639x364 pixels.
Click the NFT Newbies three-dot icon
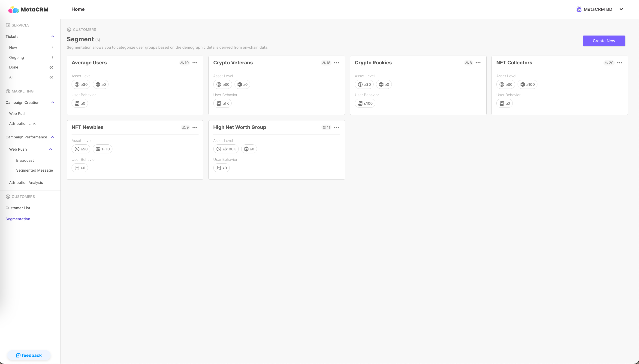coord(195,127)
